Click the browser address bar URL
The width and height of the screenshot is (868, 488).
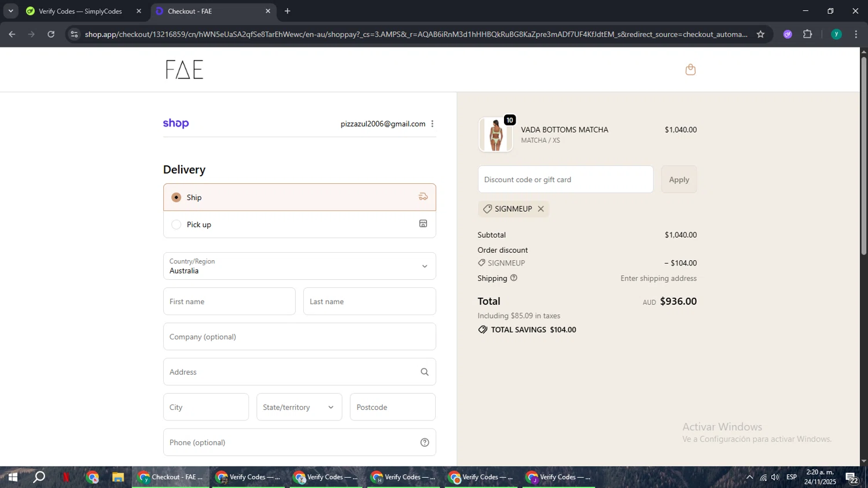coord(415,34)
